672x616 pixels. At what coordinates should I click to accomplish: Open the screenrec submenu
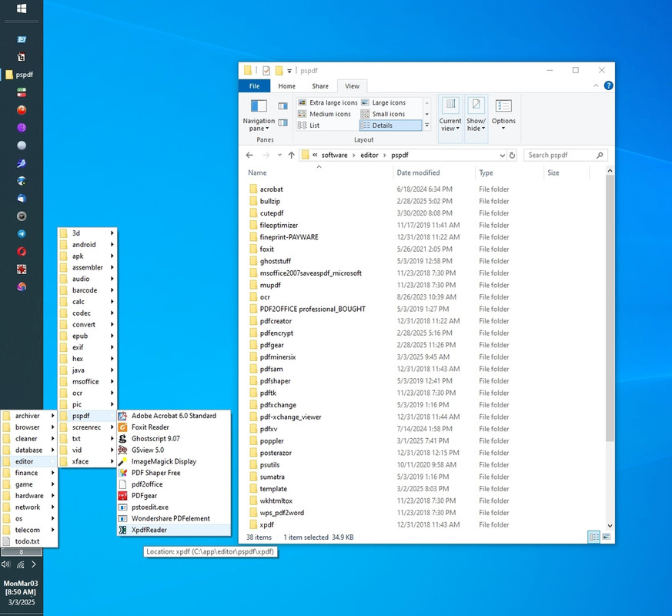(x=88, y=427)
